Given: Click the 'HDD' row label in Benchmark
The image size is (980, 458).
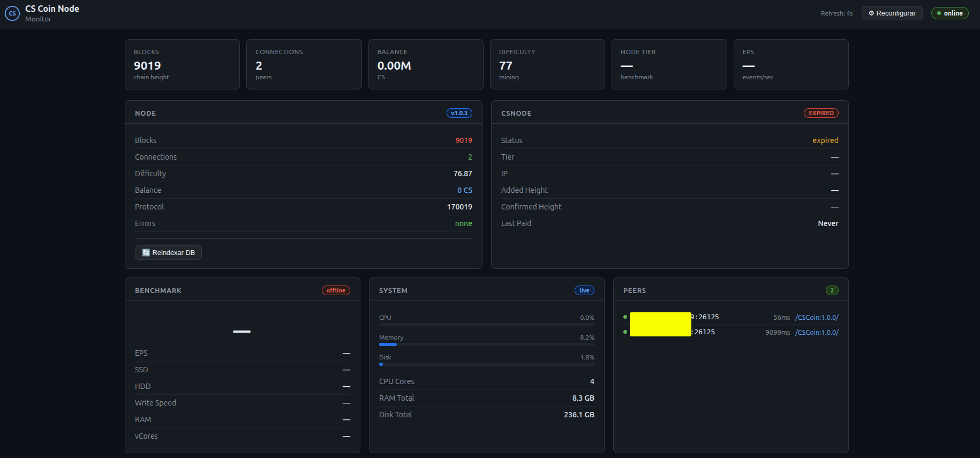Looking at the screenshot, I should (142, 386).
